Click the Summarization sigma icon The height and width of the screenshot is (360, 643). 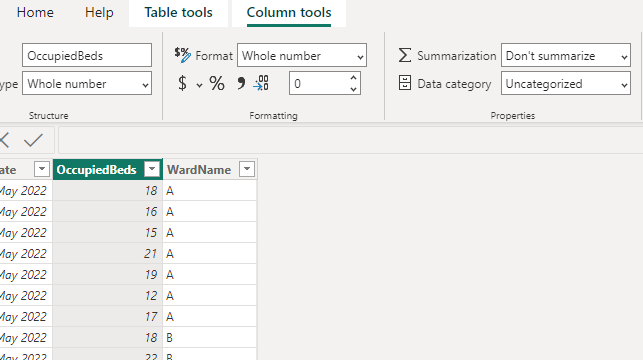coord(404,55)
